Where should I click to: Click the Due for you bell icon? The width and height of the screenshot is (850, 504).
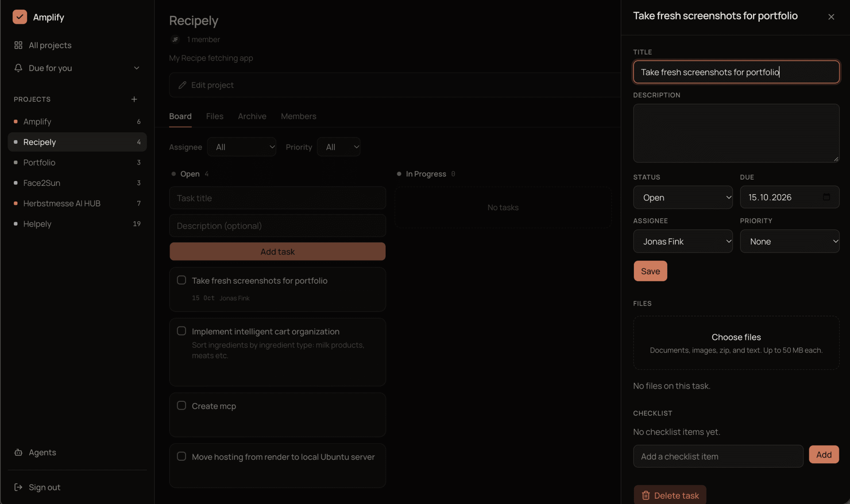[x=18, y=68]
